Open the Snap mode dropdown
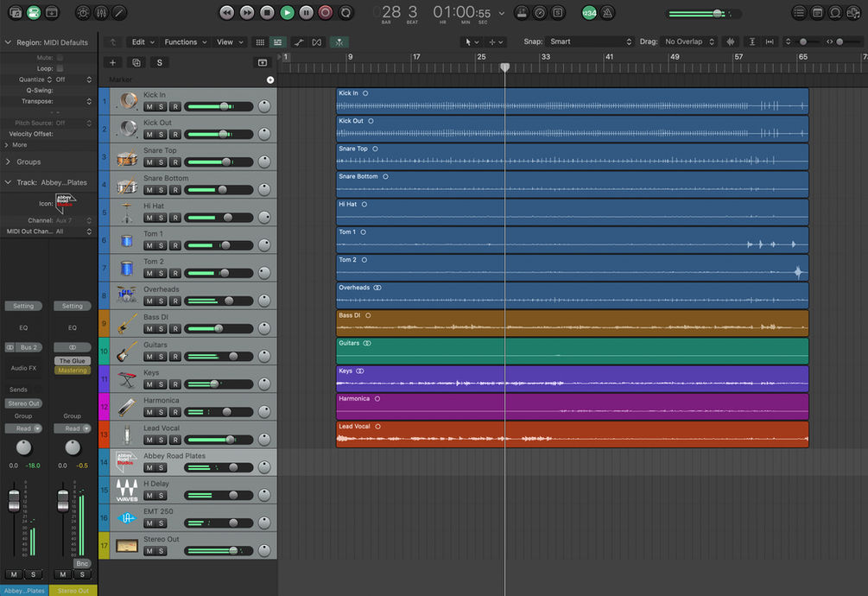This screenshot has width=868, height=596. (x=590, y=41)
